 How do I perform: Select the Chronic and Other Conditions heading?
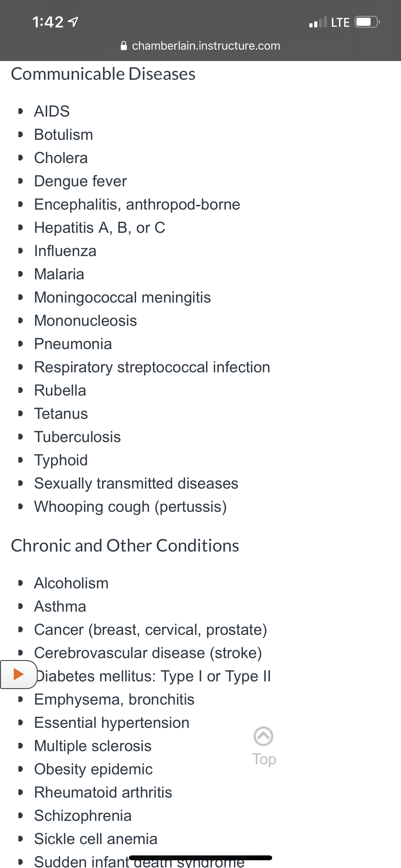pos(125,545)
